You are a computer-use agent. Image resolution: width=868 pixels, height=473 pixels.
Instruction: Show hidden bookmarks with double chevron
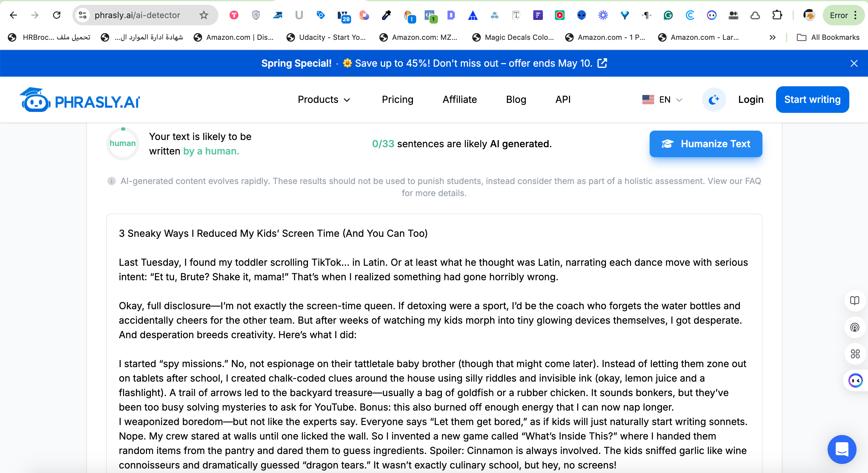pos(773,37)
